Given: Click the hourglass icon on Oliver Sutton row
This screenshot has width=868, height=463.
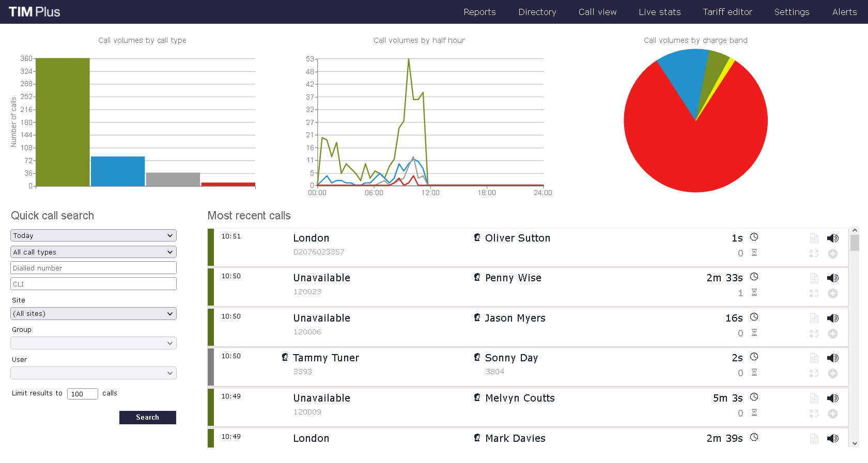Looking at the screenshot, I should (x=754, y=253).
